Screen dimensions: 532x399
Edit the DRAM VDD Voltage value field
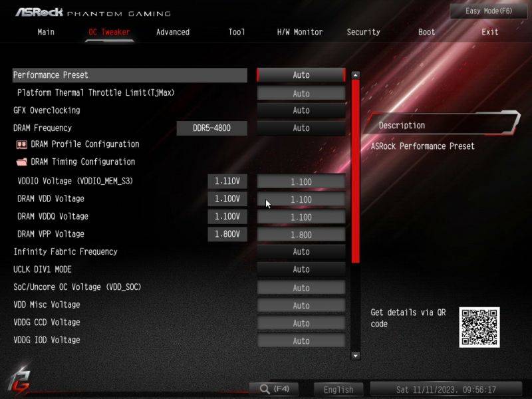[x=301, y=199]
